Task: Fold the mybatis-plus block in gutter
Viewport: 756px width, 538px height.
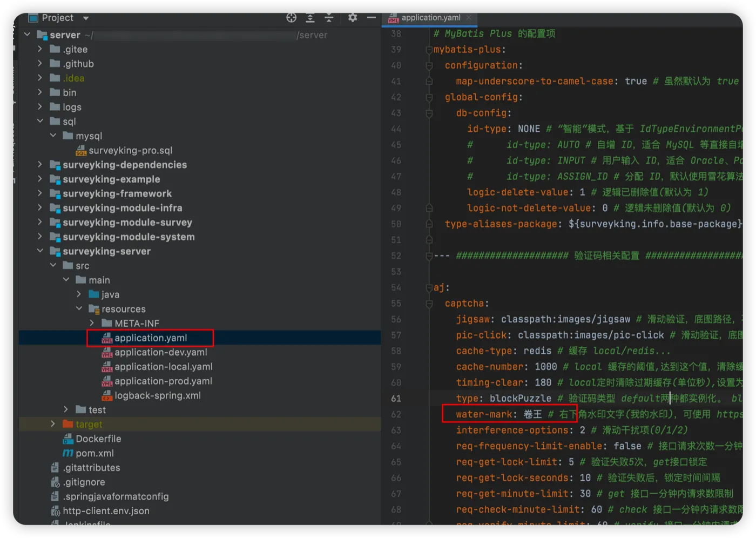Action: coord(429,50)
